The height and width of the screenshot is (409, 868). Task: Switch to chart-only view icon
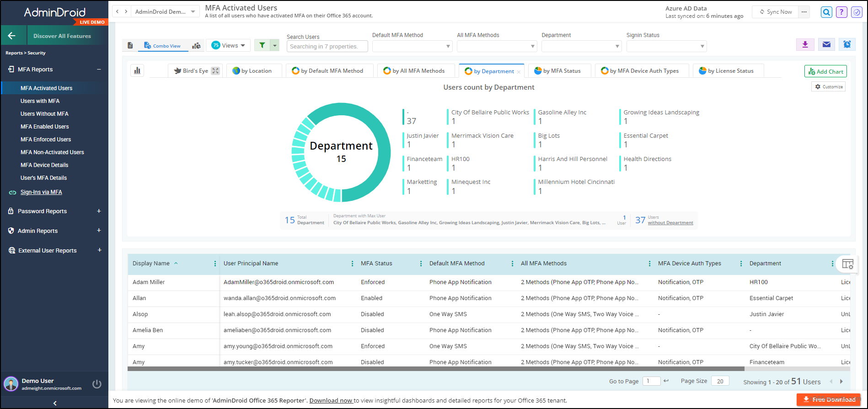(x=196, y=45)
